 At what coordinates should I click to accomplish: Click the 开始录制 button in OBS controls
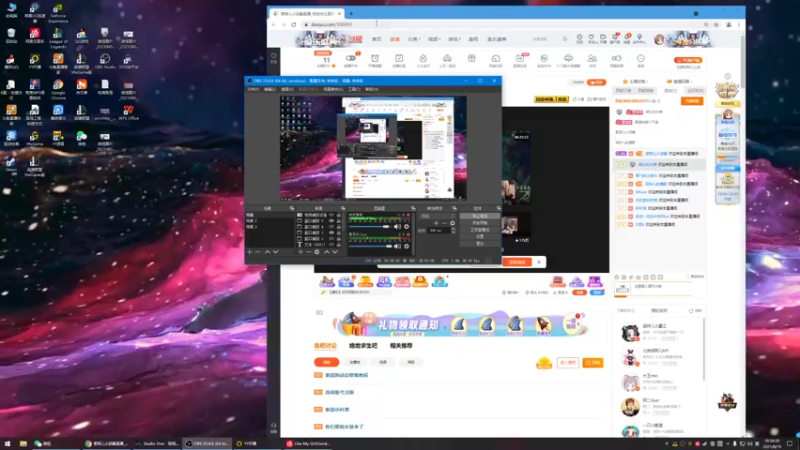coord(480,223)
